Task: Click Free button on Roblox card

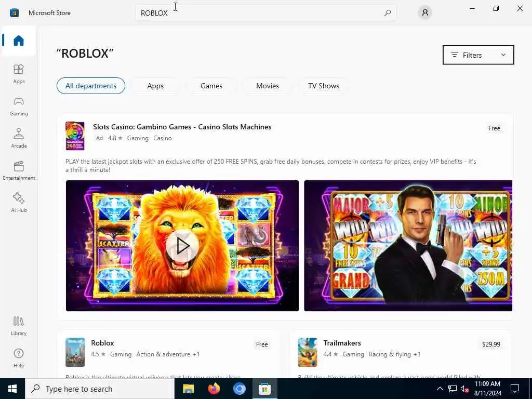Action: pos(262,344)
